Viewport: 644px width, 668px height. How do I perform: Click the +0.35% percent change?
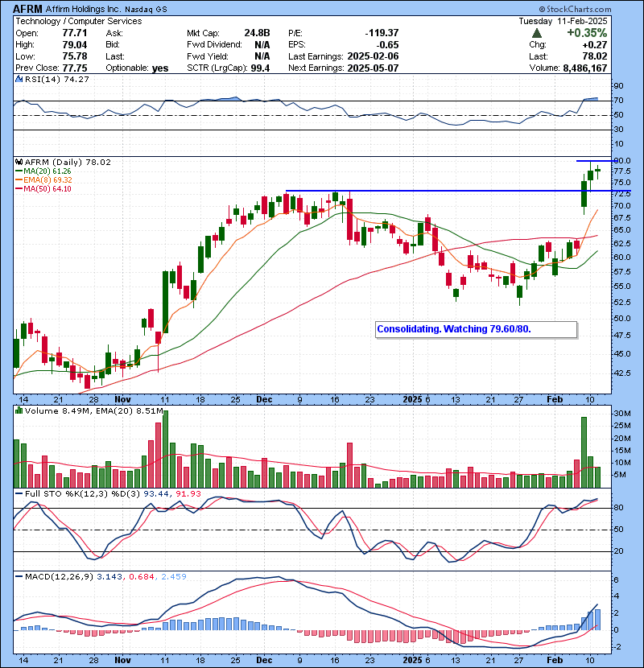587,33
